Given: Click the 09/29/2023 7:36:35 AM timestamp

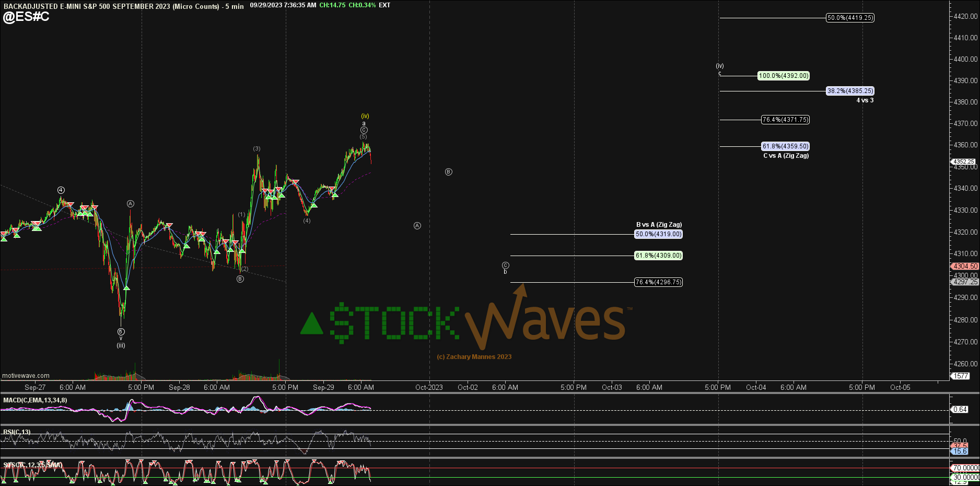Looking at the screenshot, I should [283, 5].
